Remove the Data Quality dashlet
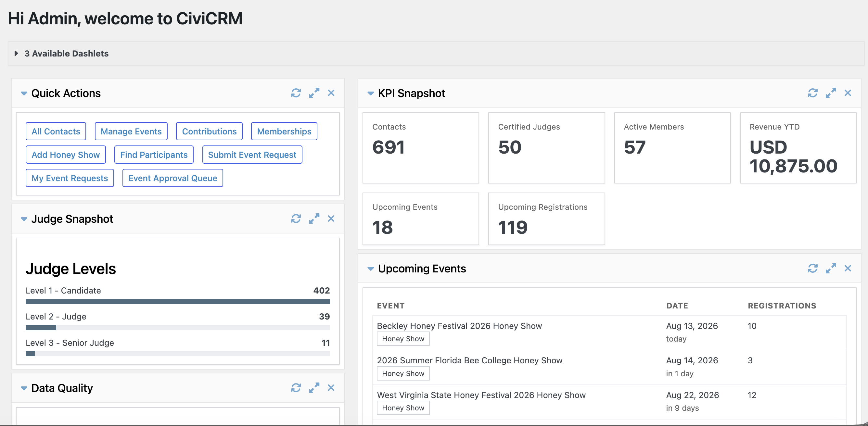Image resolution: width=868 pixels, height=426 pixels. (331, 388)
